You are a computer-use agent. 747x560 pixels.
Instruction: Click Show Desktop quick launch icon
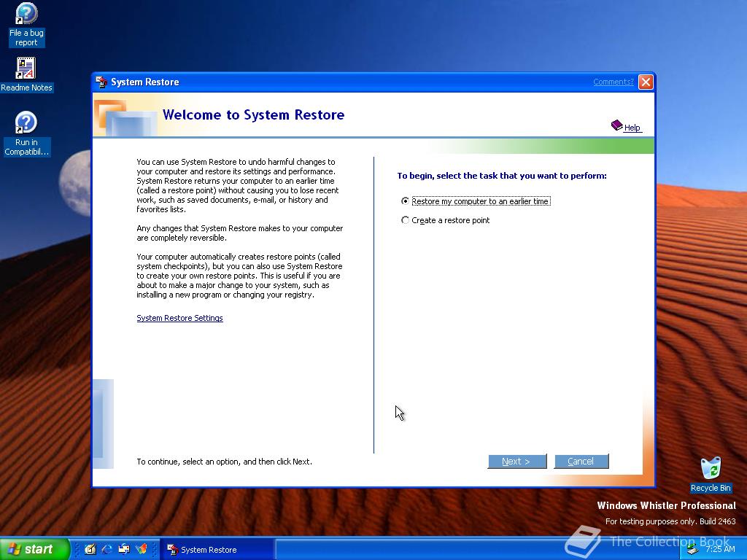(x=90, y=549)
